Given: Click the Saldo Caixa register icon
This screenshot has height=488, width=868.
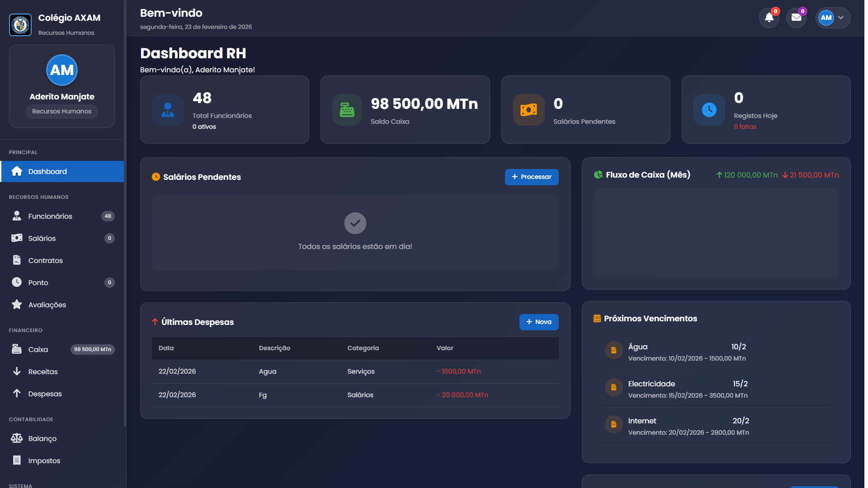Looking at the screenshot, I should tap(347, 110).
